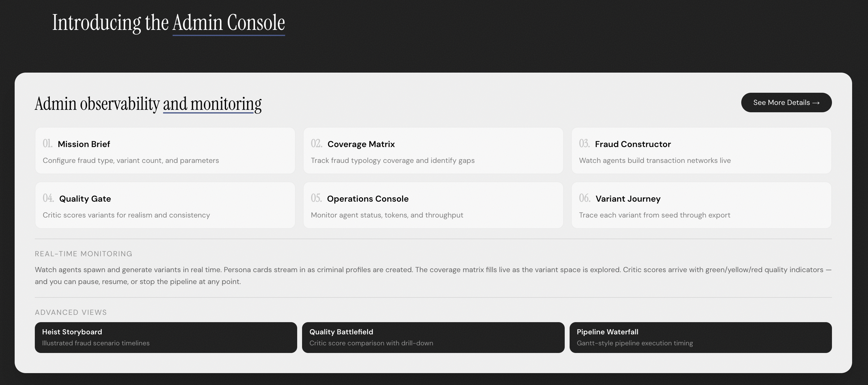Open the Operations Console card
Image resolution: width=868 pixels, height=385 pixels.
[x=433, y=205]
